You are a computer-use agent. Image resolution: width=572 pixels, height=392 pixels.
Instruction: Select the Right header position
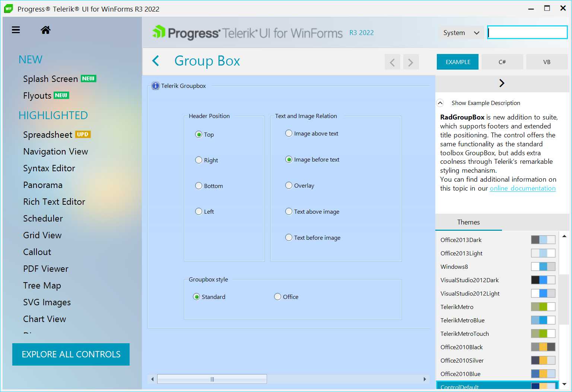click(x=207, y=160)
